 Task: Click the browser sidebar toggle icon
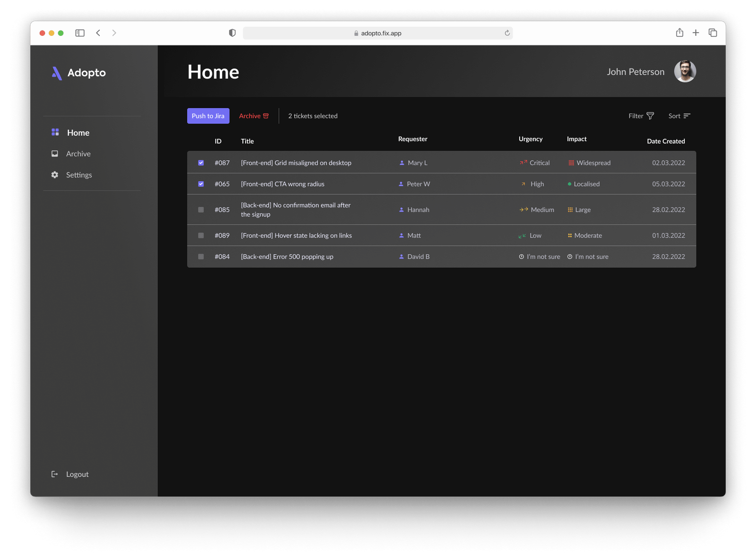(x=80, y=33)
